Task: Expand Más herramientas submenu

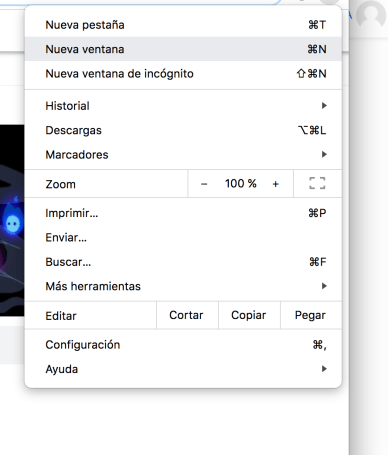Action: coord(183,286)
